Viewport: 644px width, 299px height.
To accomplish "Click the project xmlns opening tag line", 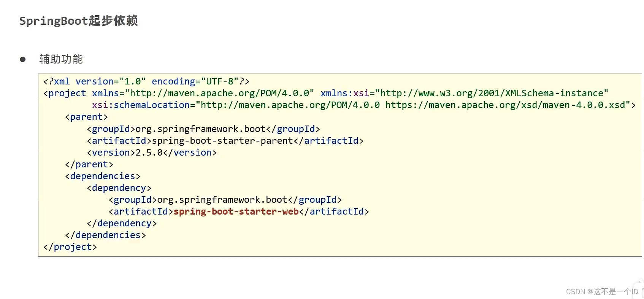I will pyautogui.click(x=326, y=93).
